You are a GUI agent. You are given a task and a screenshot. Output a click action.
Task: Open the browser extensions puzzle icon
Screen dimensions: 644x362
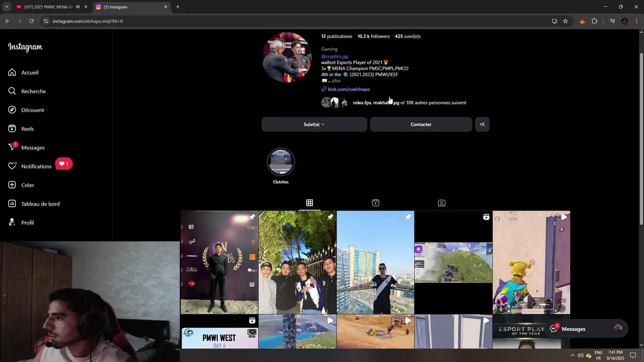(x=594, y=21)
